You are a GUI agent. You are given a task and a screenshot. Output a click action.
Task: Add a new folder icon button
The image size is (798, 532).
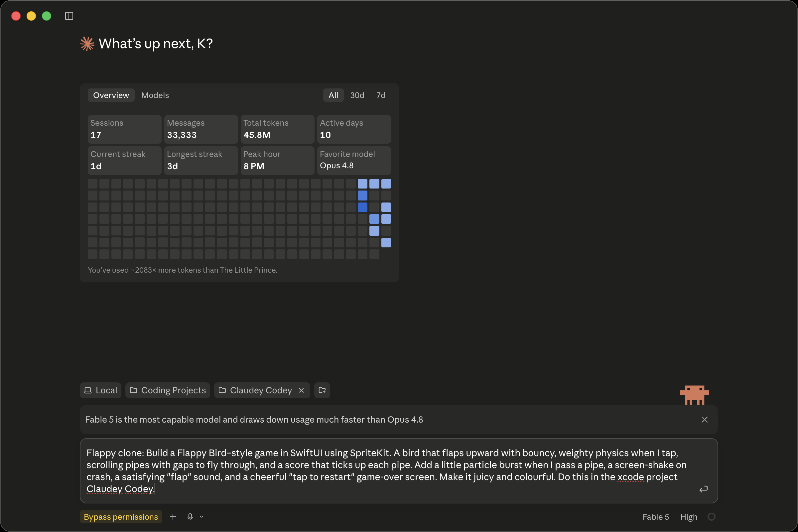click(322, 390)
